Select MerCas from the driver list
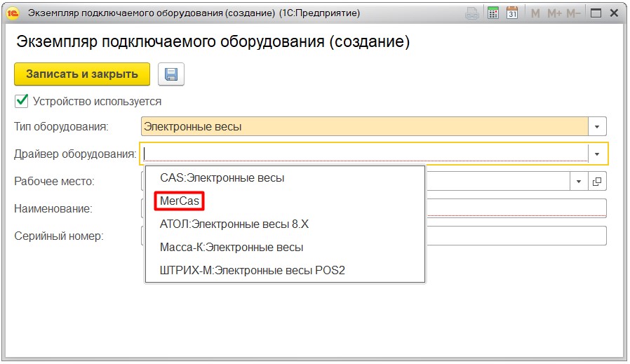Screen dimensions: 630x364 (x=180, y=201)
